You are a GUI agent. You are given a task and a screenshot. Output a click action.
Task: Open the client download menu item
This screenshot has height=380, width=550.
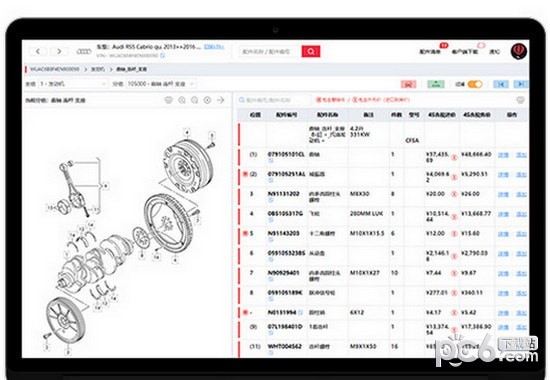point(465,52)
